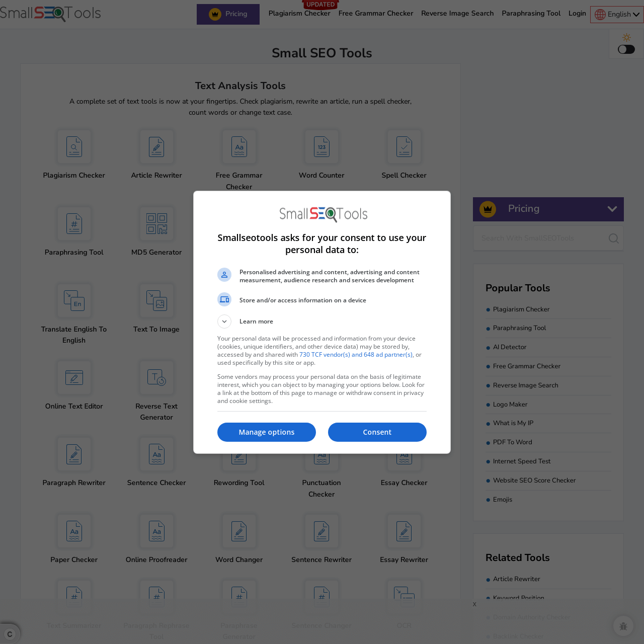Click the Consent button

click(377, 432)
